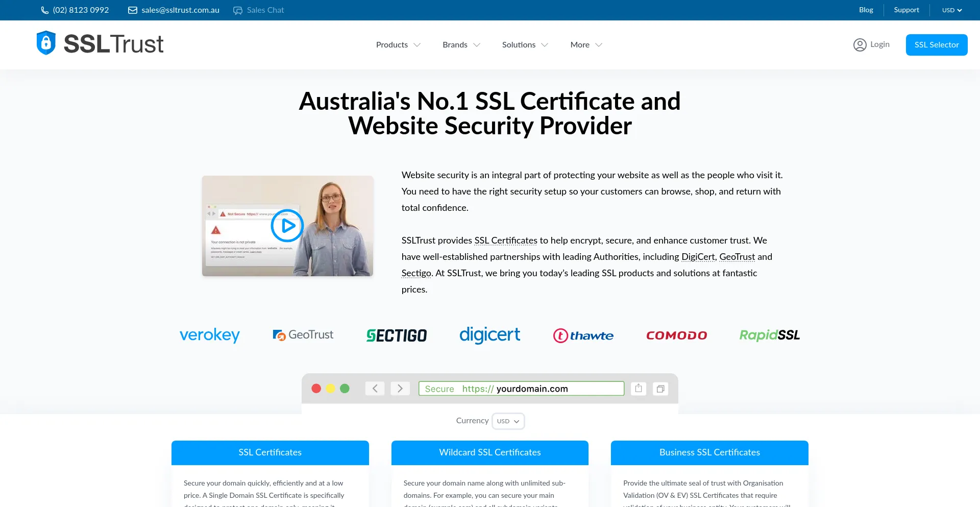Click the Solutions chevron arrow

545,45
